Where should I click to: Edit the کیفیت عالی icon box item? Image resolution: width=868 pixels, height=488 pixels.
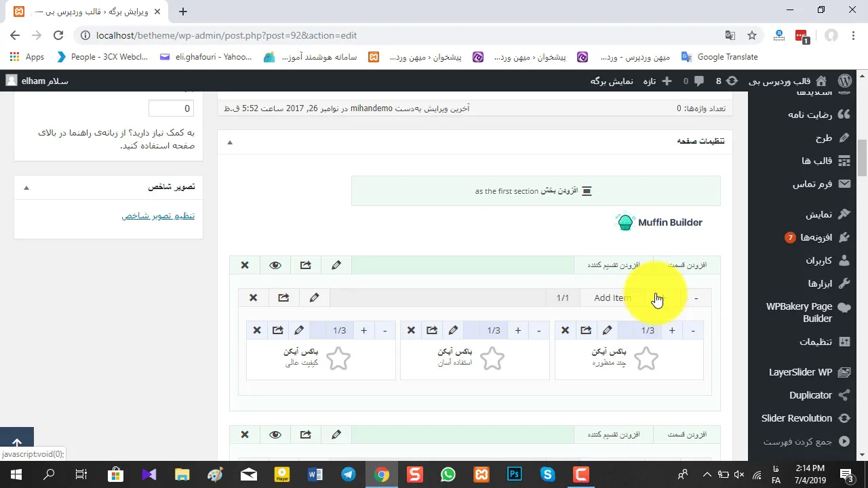pyautogui.click(x=299, y=330)
